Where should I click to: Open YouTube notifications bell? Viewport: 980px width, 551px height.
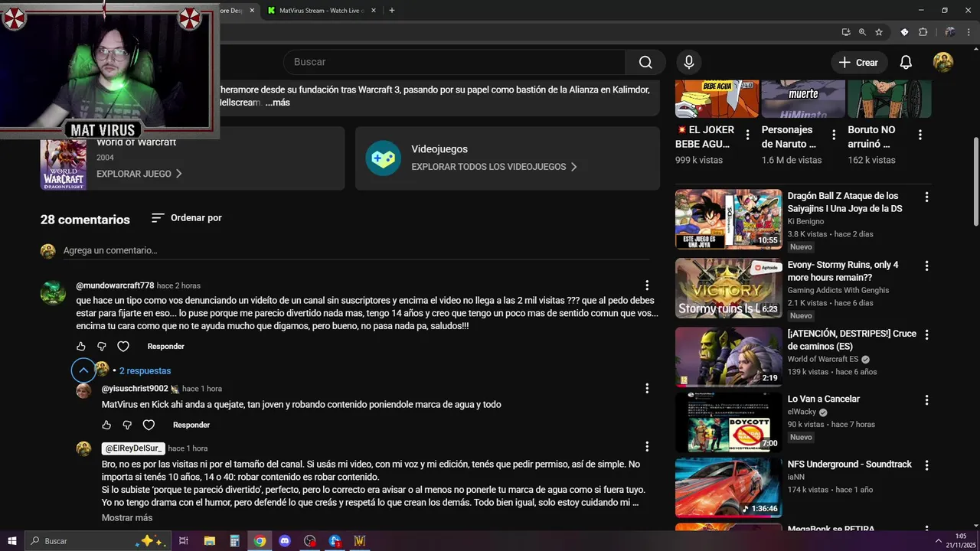tap(906, 63)
